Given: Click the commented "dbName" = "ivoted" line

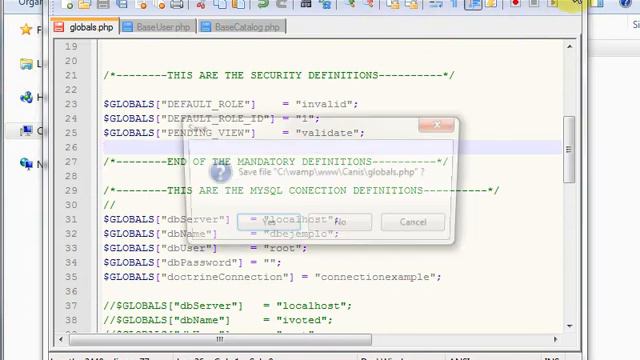Looking at the screenshot, I should tap(218, 320).
